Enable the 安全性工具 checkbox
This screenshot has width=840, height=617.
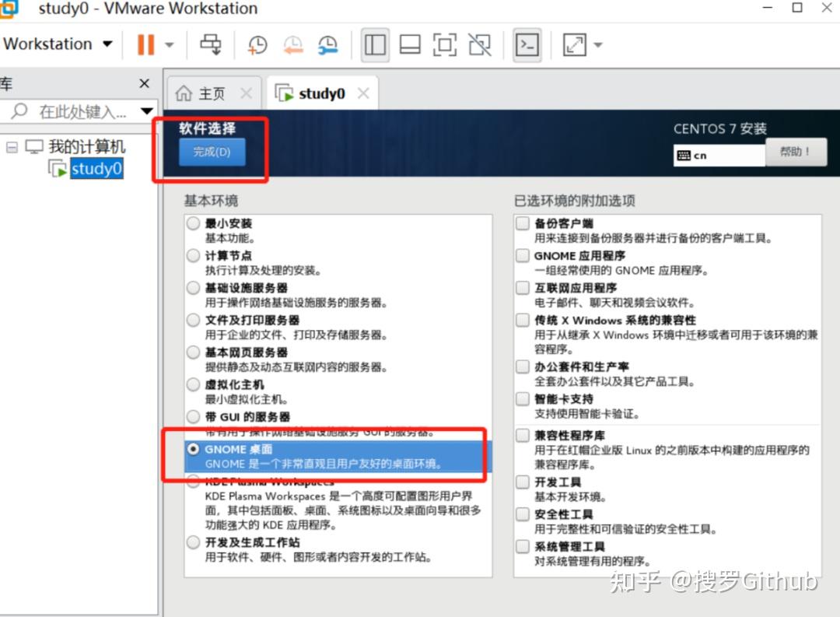click(523, 514)
